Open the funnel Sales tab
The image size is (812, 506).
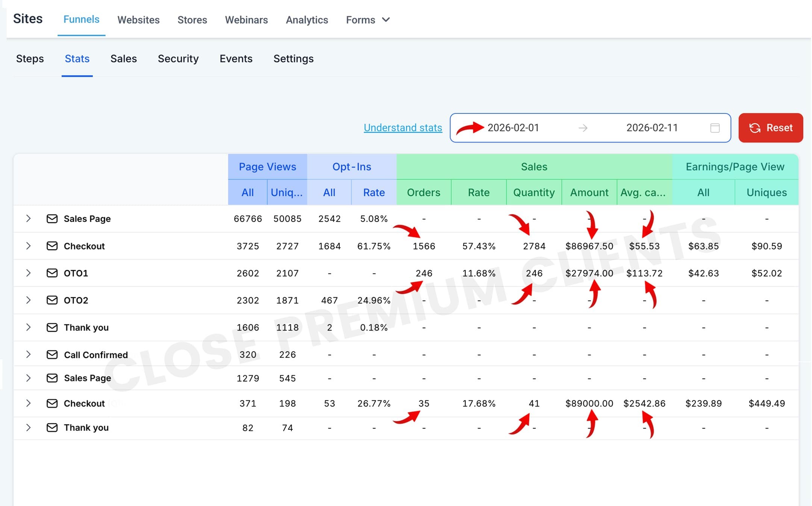click(123, 59)
